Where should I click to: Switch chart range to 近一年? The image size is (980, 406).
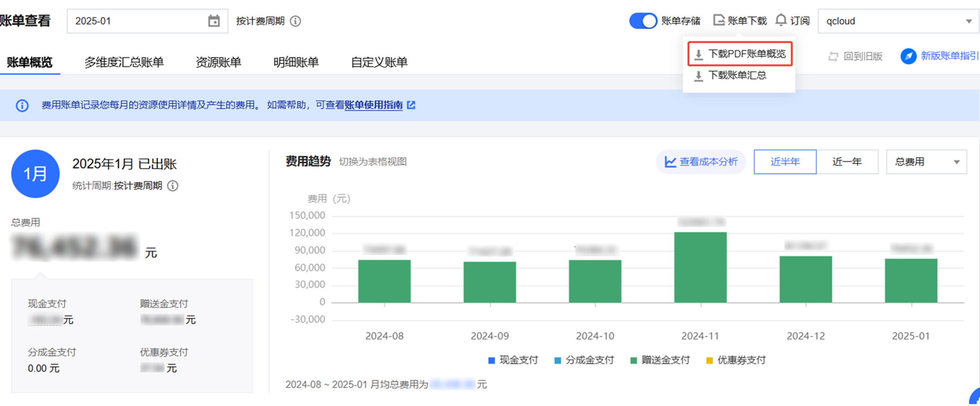click(847, 162)
